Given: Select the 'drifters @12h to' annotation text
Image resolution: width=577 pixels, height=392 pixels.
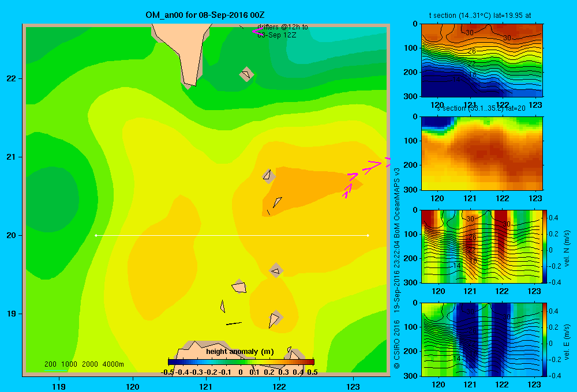Looking at the screenshot, I should coord(283,27).
